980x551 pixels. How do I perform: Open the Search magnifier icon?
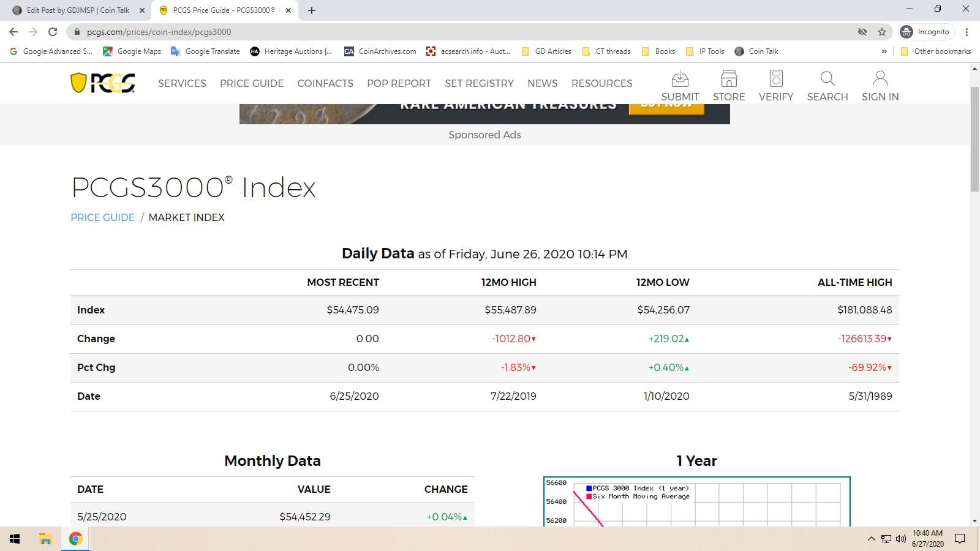coord(827,86)
